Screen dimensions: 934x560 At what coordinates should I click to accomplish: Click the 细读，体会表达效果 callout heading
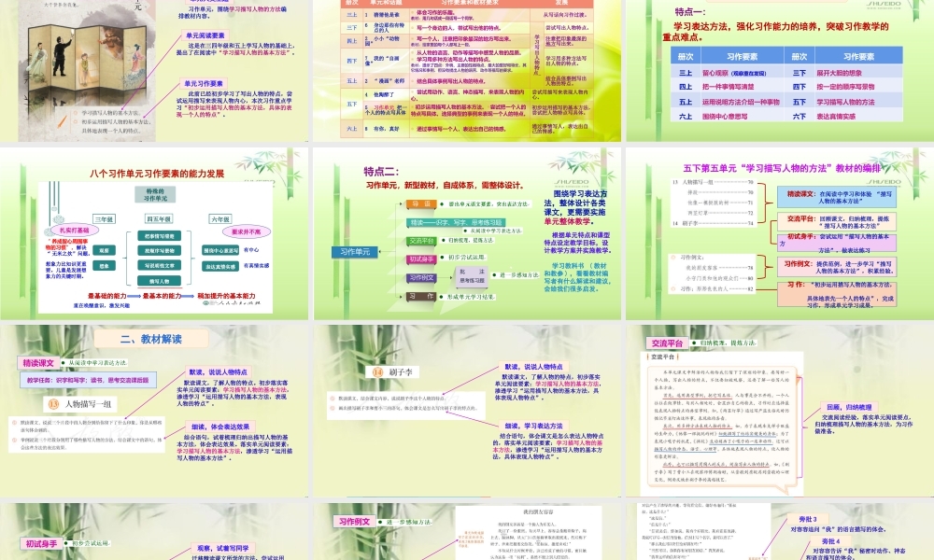click(219, 427)
